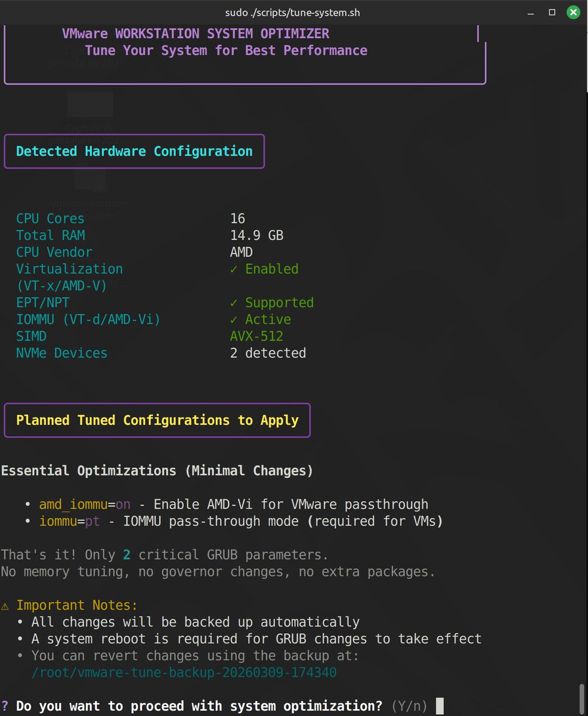Screen dimensions: 588x716
Task: Click the 'iommu=pt' parameter
Action: coord(69,521)
